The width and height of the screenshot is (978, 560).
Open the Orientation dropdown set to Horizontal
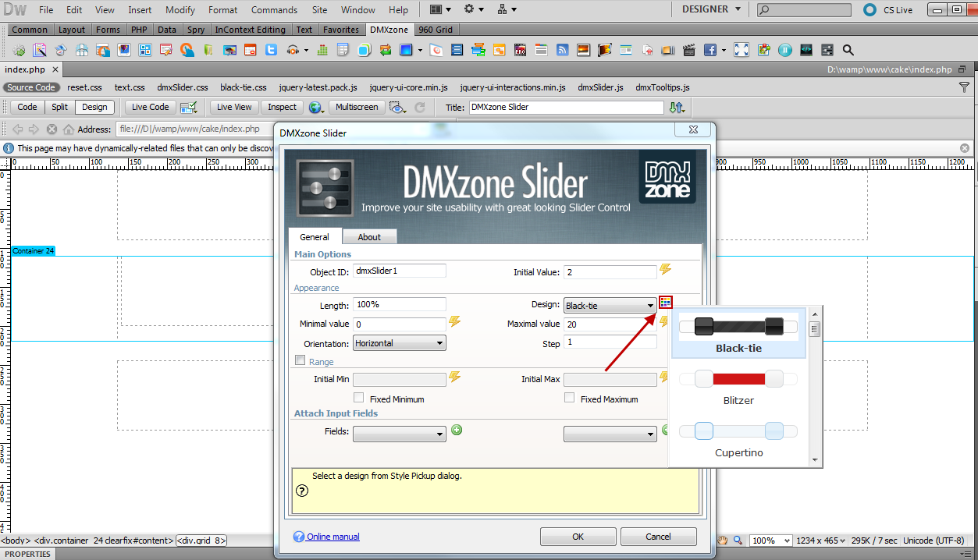[x=399, y=343]
